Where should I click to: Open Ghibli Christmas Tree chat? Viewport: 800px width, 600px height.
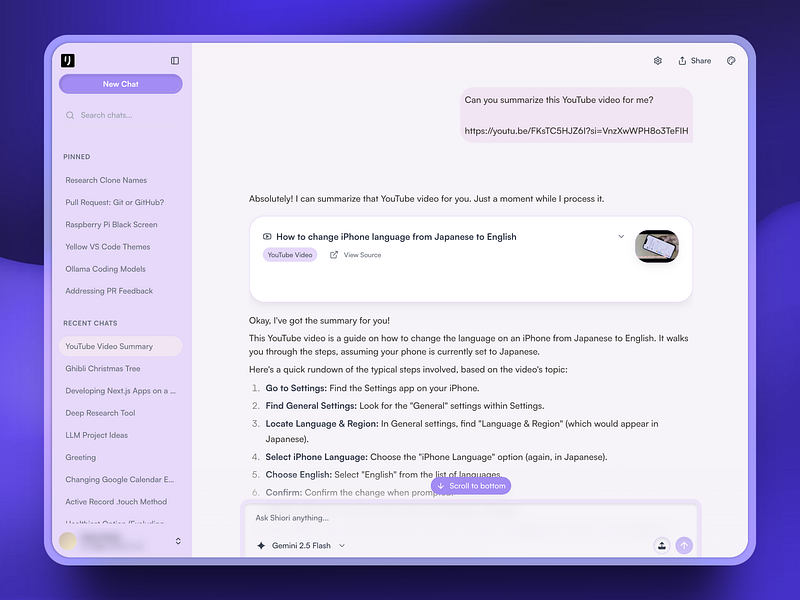tap(103, 368)
